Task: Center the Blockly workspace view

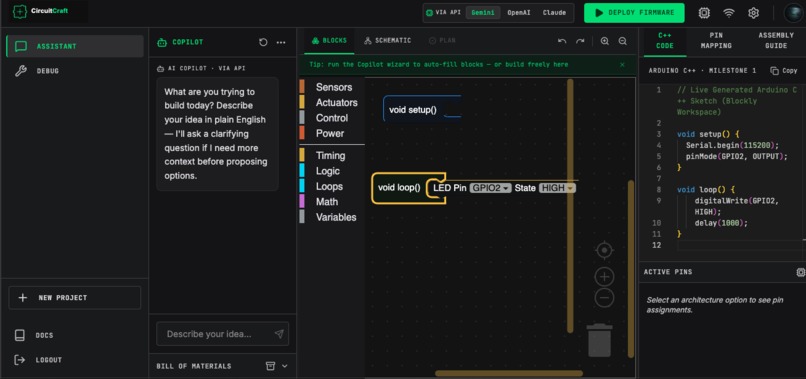Action: point(604,250)
